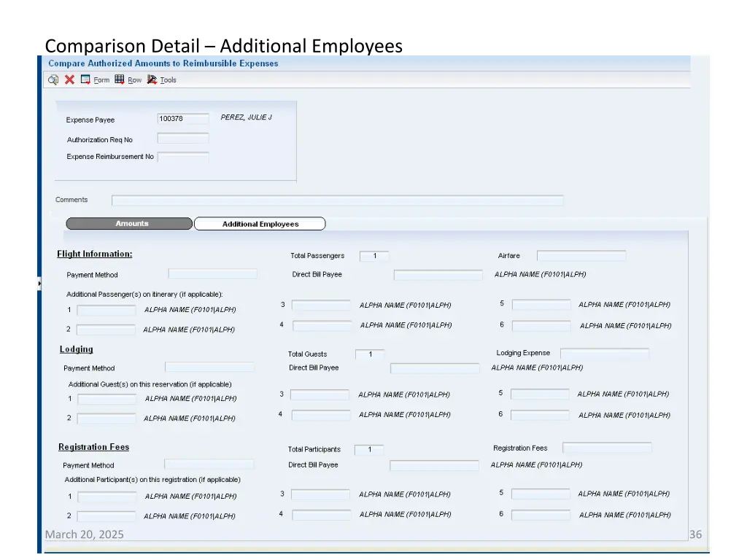
Task: Open the Tools menu
Action: 169,80
